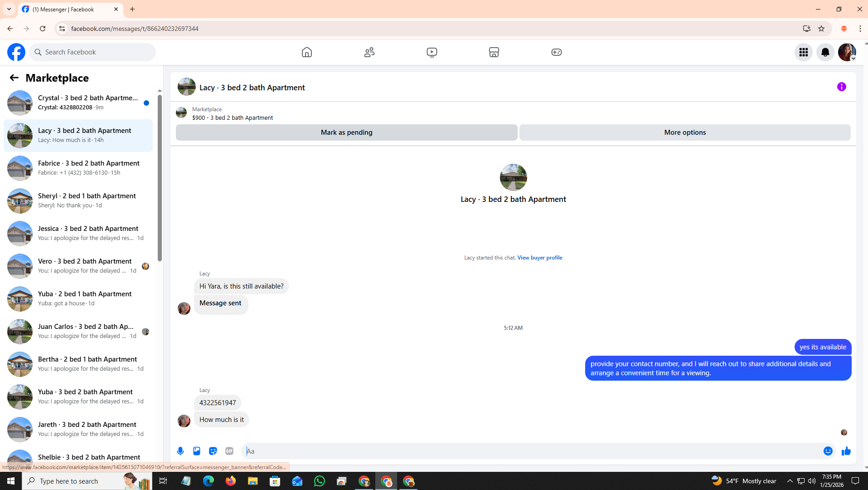This screenshot has height=490, width=868.
Task: Click Mark as pending button
Action: click(347, 132)
